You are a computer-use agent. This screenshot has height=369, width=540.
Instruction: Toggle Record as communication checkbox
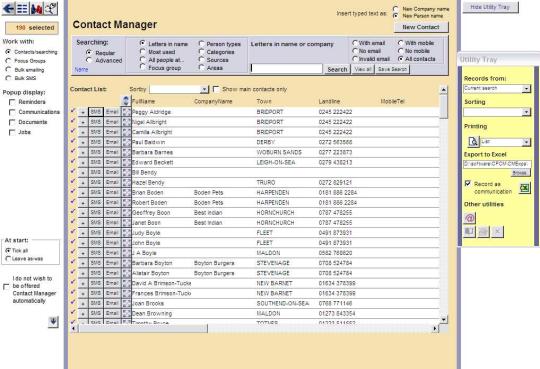click(468, 184)
